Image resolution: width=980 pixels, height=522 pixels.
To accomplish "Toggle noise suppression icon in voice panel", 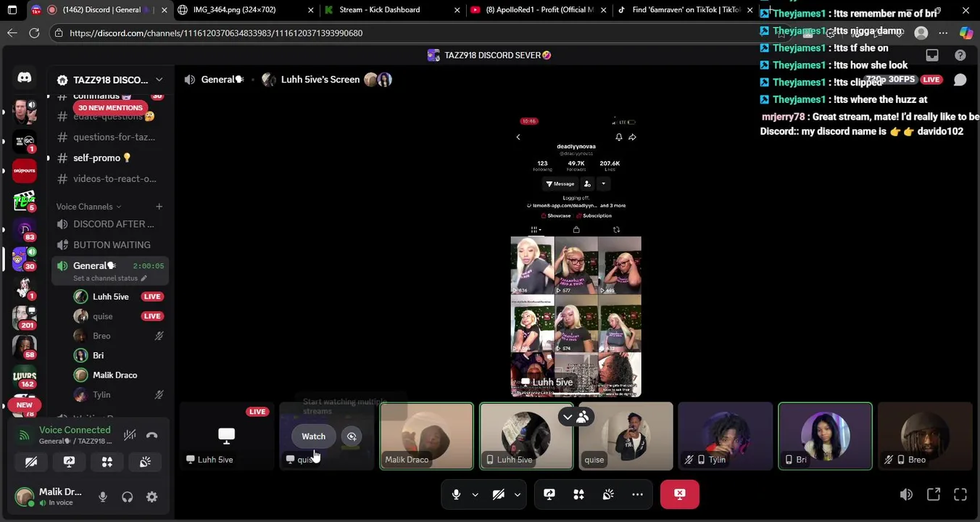I will 130,435.
